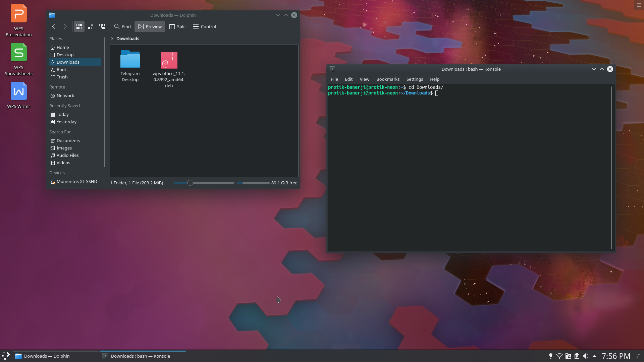Expand hidden system tray icons arrow
The width and height of the screenshot is (644, 362).
[x=594, y=356]
